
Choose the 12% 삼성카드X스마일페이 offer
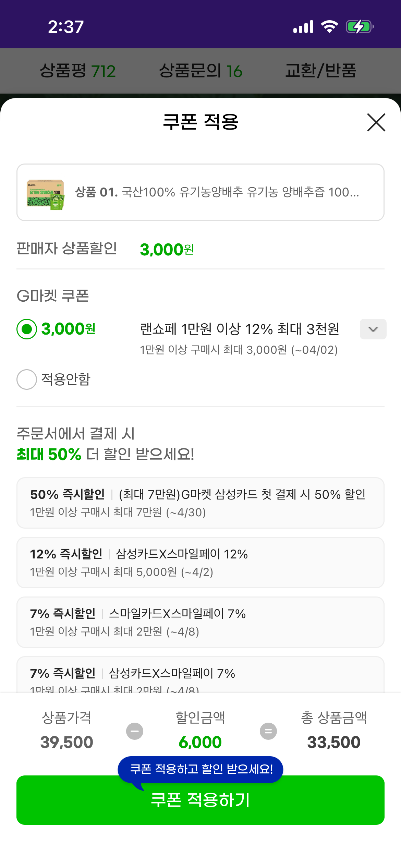click(200, 563)
